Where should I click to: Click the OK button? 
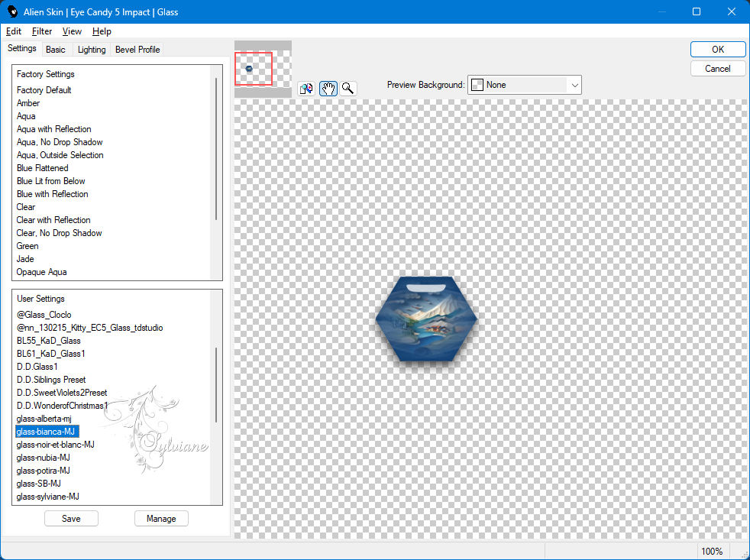coord(717,50)
